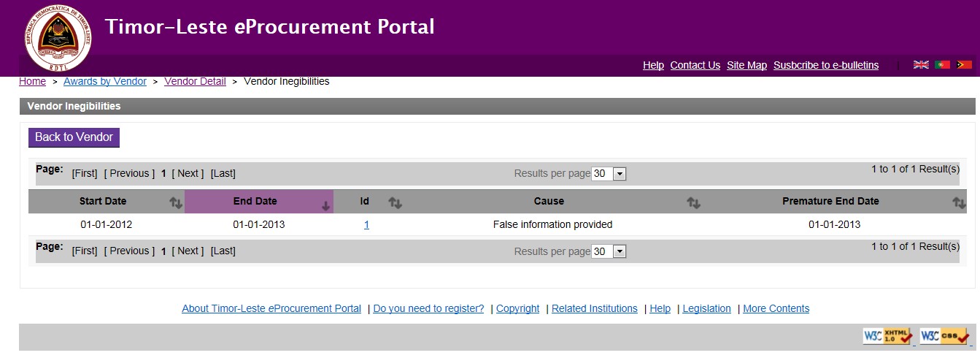Click [Last] in bottom pager

point(223,251)
